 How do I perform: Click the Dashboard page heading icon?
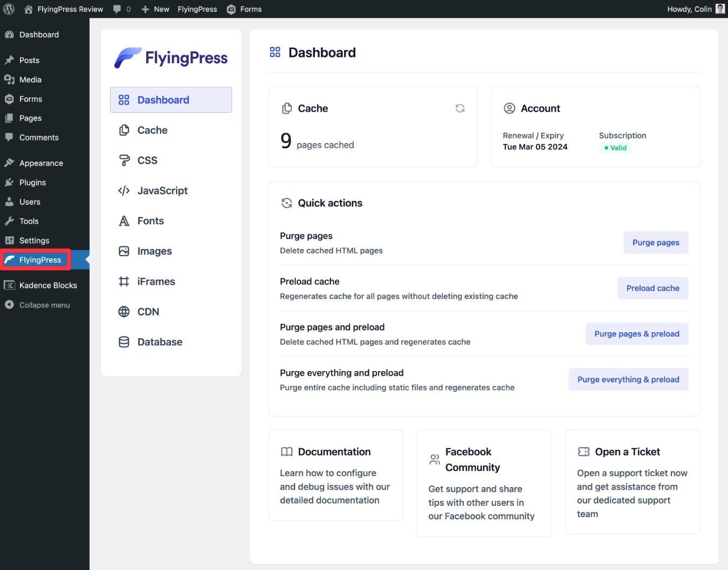tap(275, 52)
